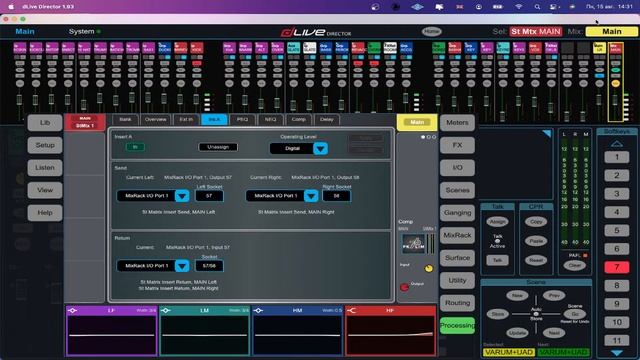This screenshot has height=360, width=640.
Task: Click the yellow Comp Input knob
Action: coord(429,268)
